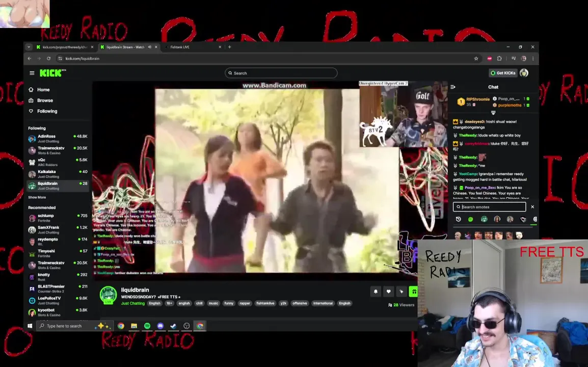Click the Search emotes field
The width and height of the screenshot is (588, 367).
(x=489, y=207)
